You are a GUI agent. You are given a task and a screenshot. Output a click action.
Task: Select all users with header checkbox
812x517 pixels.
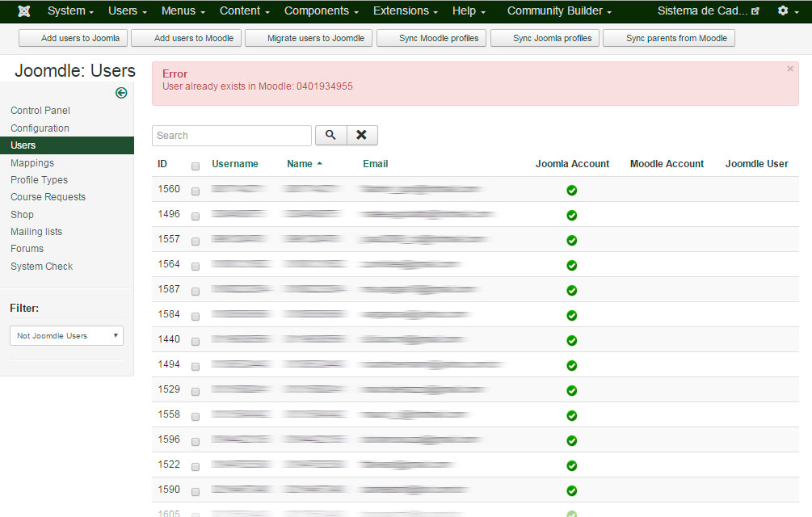[x=196, y=166]
